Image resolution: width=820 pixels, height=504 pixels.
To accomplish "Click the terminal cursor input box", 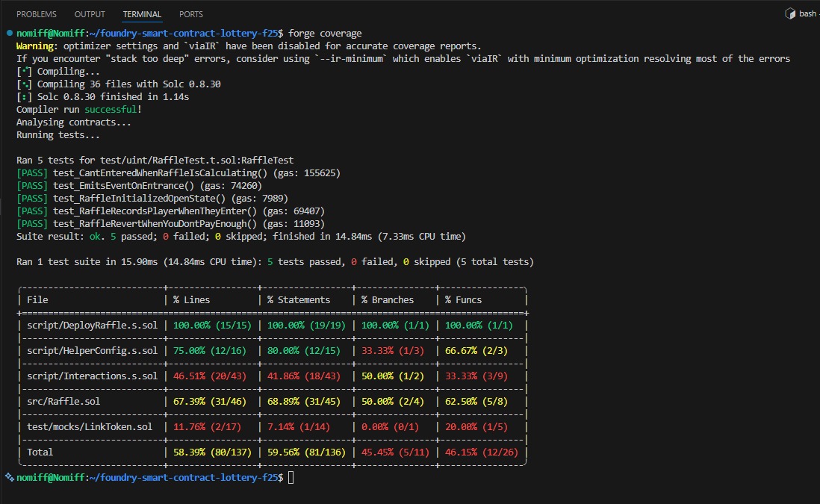I will [291, 477].
